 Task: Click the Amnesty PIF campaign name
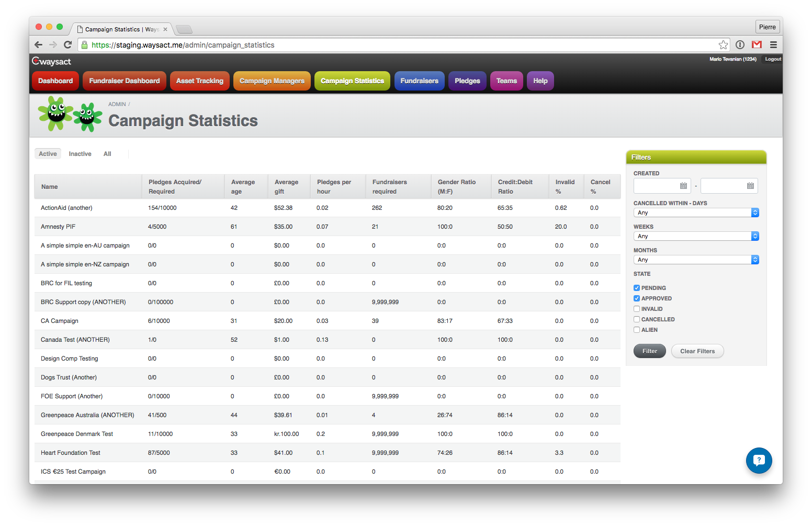(58, 227)
